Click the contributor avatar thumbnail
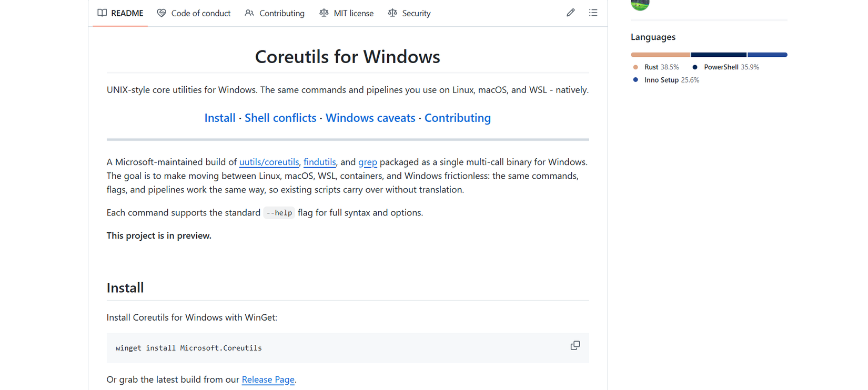868x390 pixels. (640, 4)
